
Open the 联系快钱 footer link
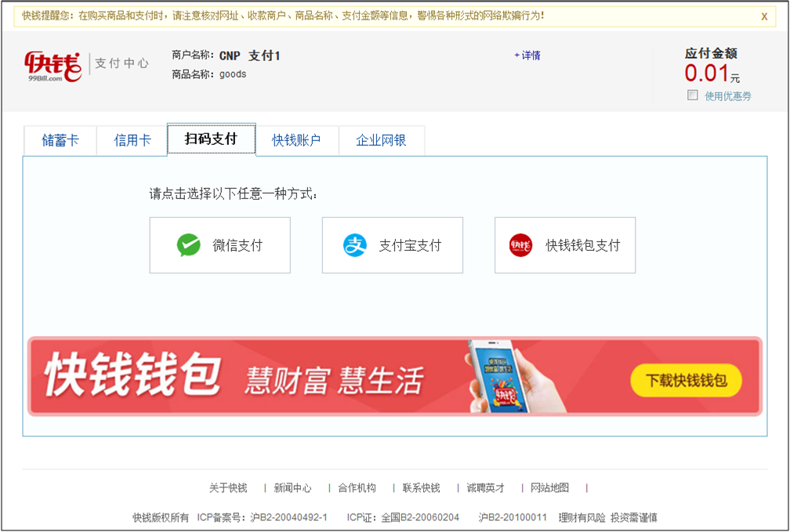(421, 487)
